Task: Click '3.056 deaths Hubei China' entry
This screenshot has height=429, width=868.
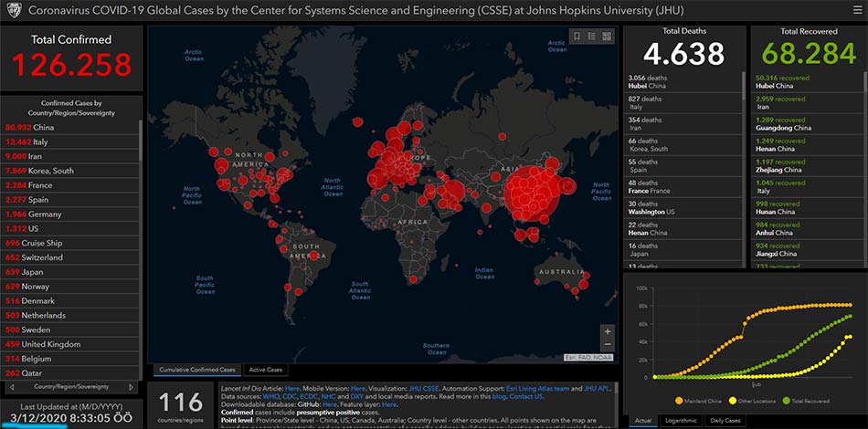Action: (x=683, y=82)
